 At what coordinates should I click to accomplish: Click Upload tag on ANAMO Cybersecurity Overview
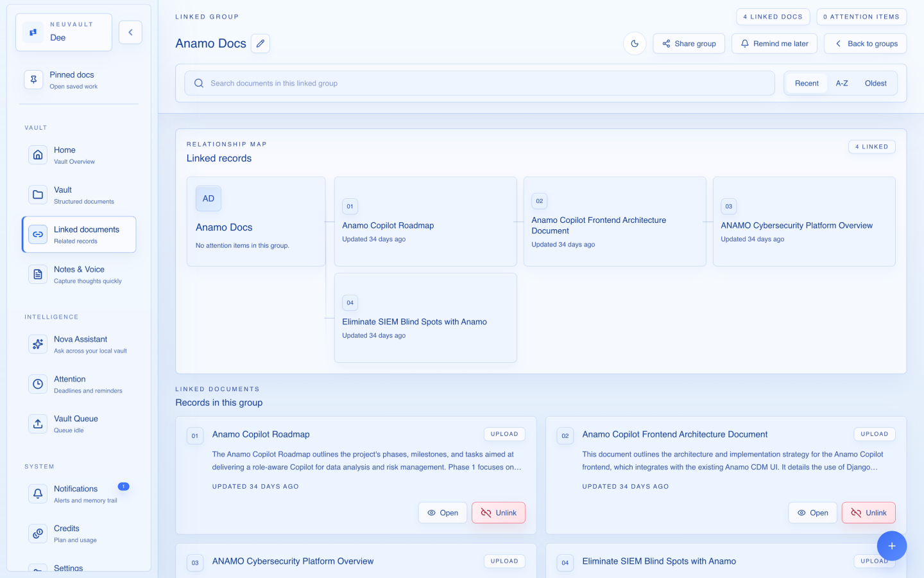click(504, 561)
